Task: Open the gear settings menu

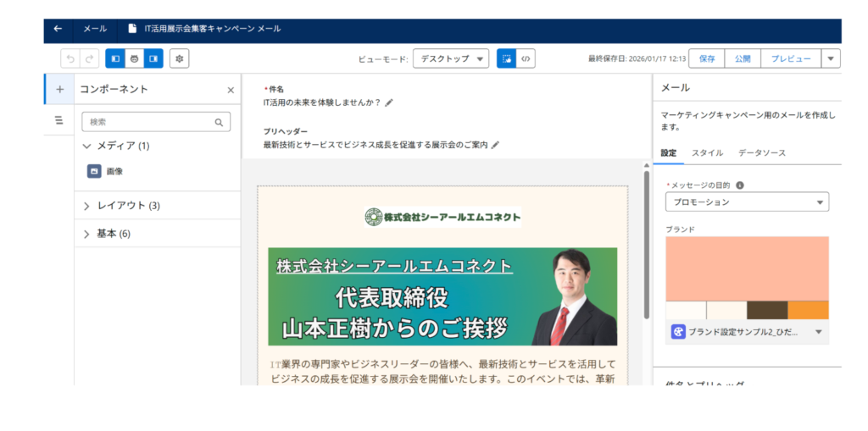Action: click(180, 58)
